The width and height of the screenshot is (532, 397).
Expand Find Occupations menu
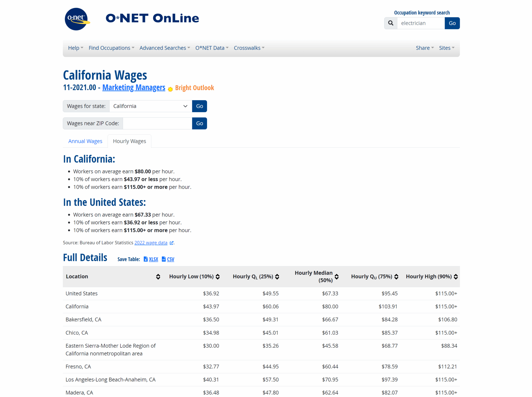[111, 48]
